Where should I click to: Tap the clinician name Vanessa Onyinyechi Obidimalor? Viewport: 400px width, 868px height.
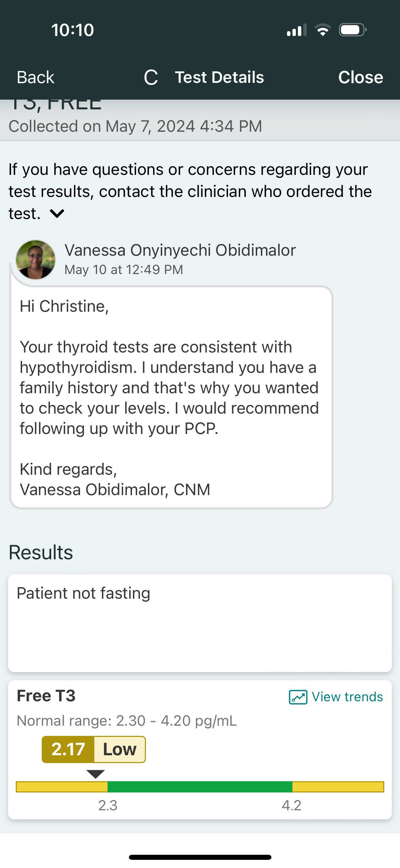click(180, 250)
